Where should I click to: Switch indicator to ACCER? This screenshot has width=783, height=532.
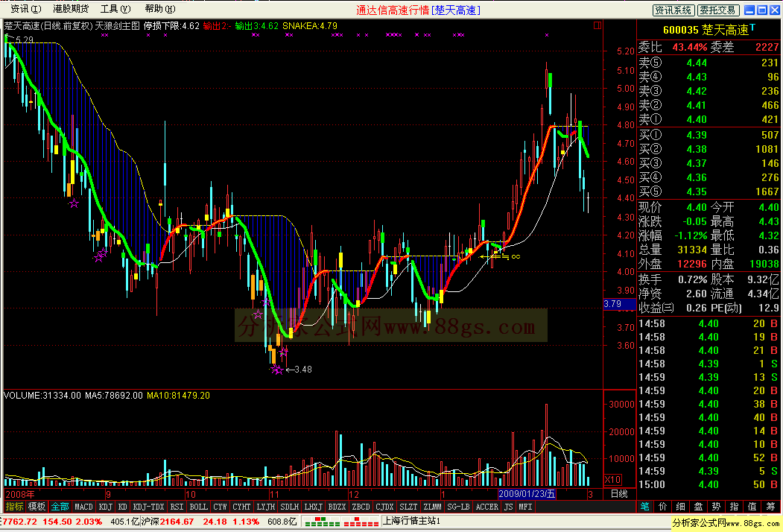point(487,507)
